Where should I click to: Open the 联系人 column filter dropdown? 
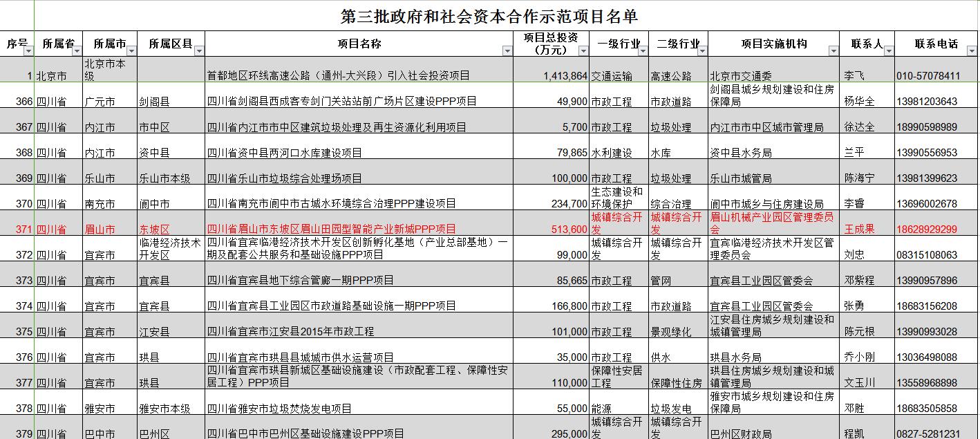click(888, 50)
